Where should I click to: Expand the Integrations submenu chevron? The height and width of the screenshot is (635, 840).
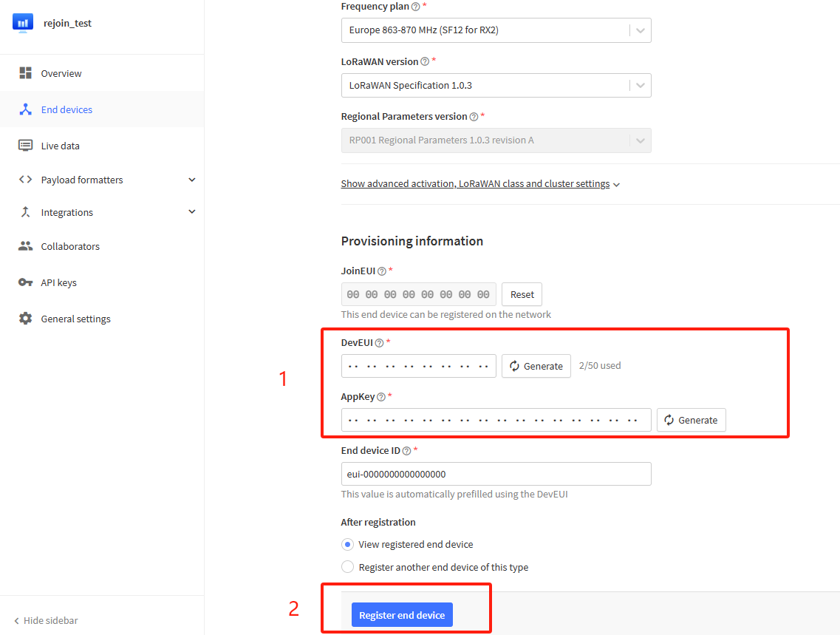[x=192, y=212]
